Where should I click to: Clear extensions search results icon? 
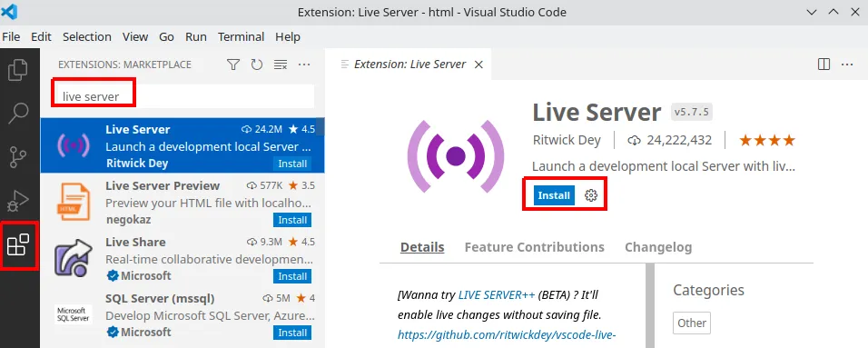(281, 65)
